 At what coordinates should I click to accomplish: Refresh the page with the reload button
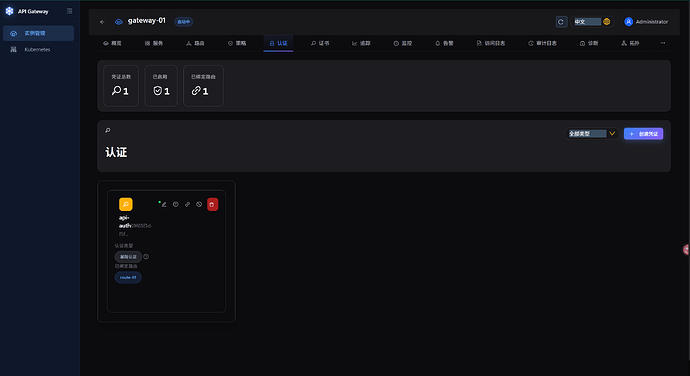[561, 22]
